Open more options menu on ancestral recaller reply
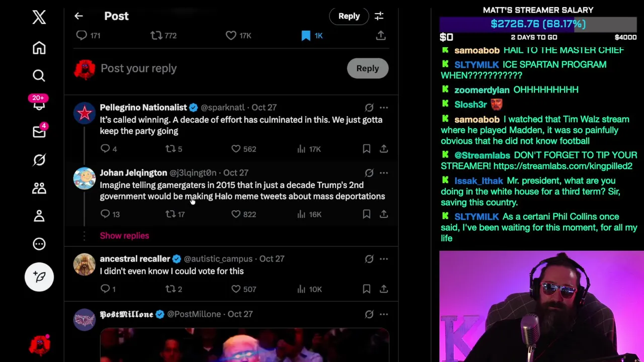This screenshot has width=644, height=362. click(x=384, y=258)
